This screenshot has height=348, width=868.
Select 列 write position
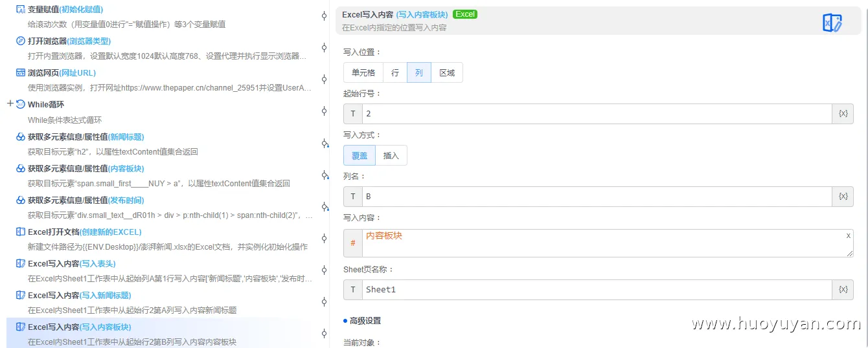[x=419, y=72]
